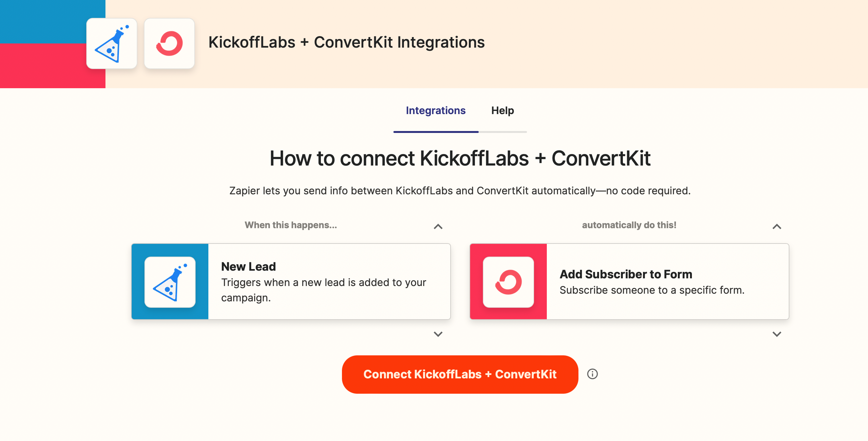Click the 'Zapier lets you send info' sentence
The image size is (868, 441).
point(460,190)
